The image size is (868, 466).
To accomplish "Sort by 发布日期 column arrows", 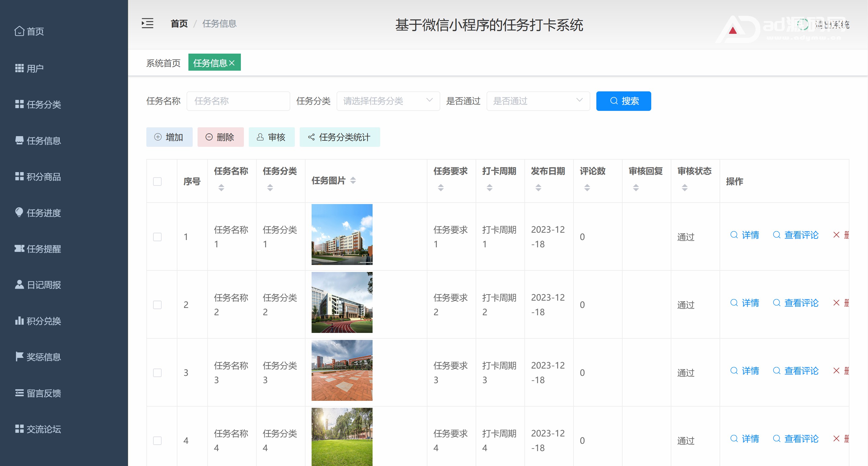I will [538, 188].
